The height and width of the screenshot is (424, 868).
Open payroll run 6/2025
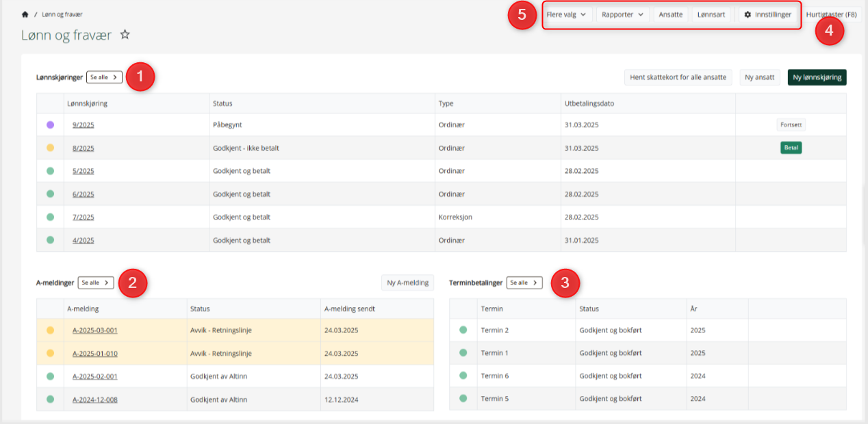click(84, 194)
